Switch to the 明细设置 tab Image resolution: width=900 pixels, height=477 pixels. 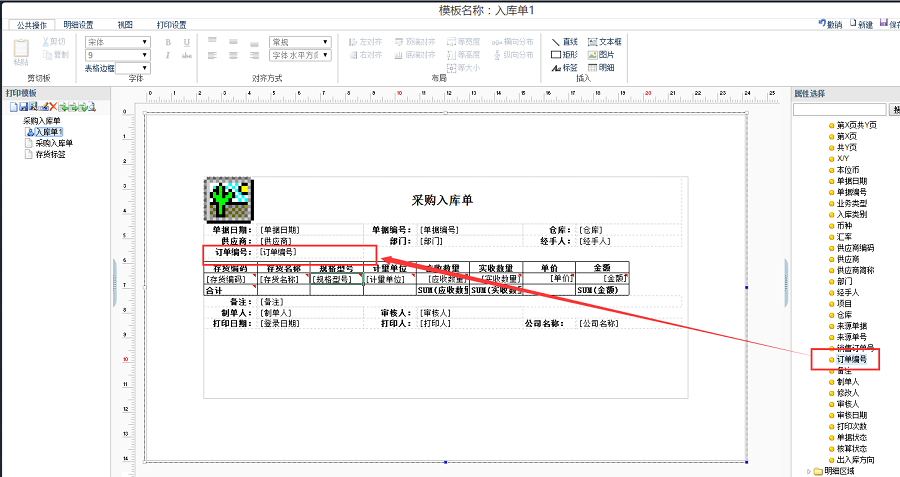click(x=78, y=25)
